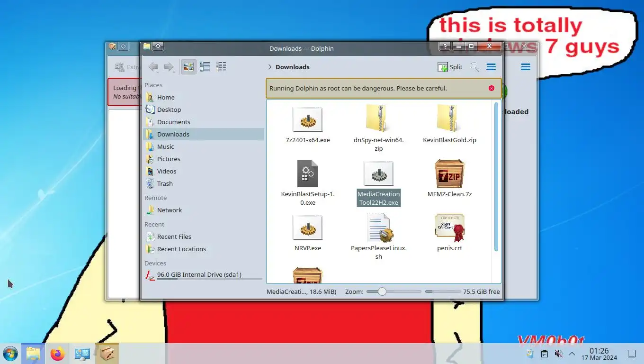644x364 pixels.
Task: Switch to Icons view mode
Action: (188, 67)
